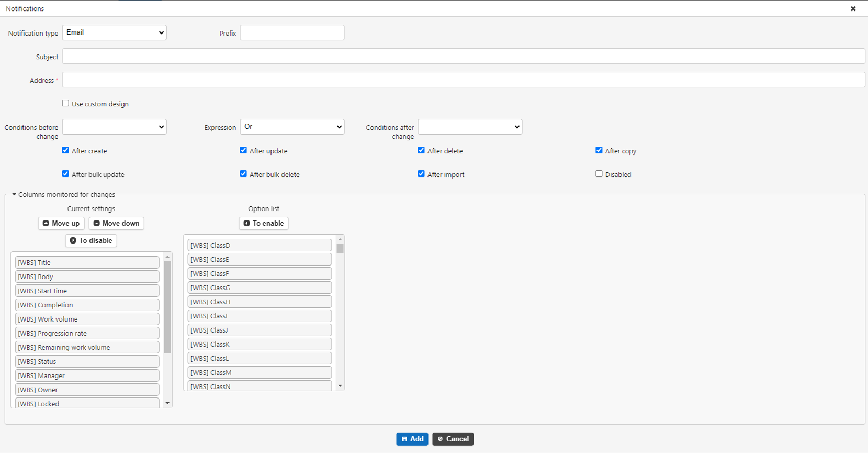
Task: Close the Notifications dialog
Action: pos(853,9)
